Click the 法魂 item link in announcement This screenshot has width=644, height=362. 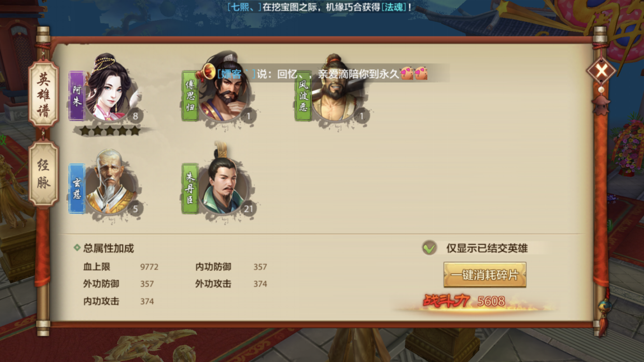pyautogui.click(x=394, y=7)
